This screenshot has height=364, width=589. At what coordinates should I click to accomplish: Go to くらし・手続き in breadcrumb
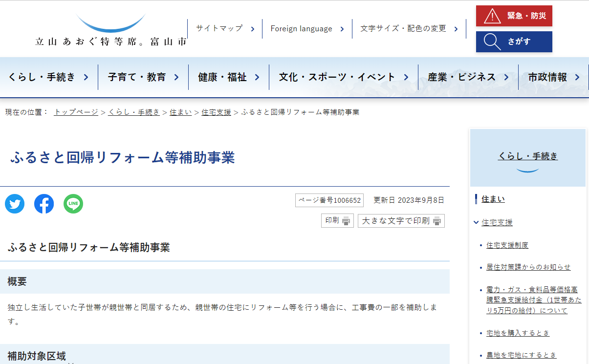pyautogui.click(x=134, y=112)
